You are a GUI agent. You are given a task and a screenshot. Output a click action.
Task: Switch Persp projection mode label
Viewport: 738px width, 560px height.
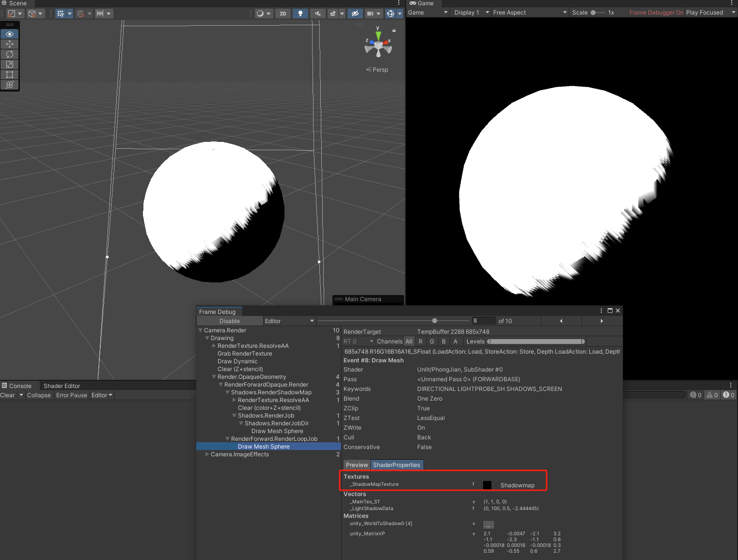(x=377, y=70)
